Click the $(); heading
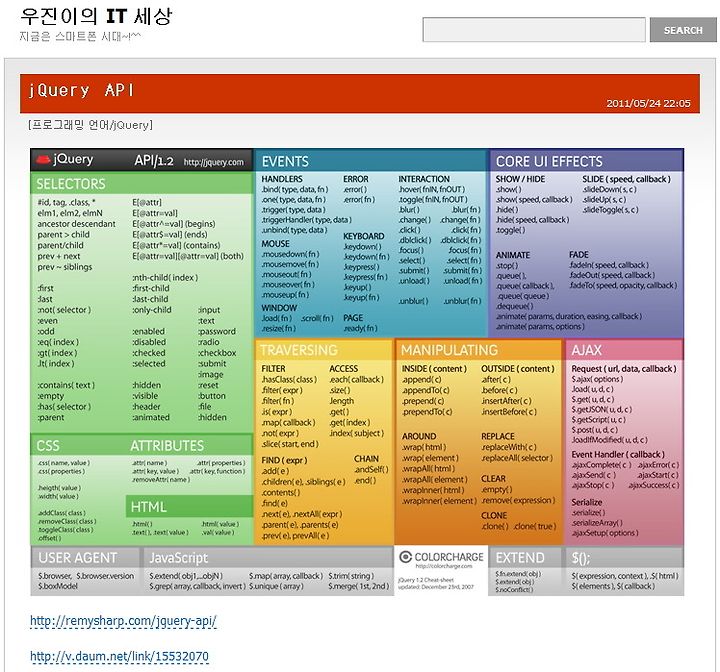The height and width of the screenshot is (672, 720). pyautogui.click(x=580, y=558)
